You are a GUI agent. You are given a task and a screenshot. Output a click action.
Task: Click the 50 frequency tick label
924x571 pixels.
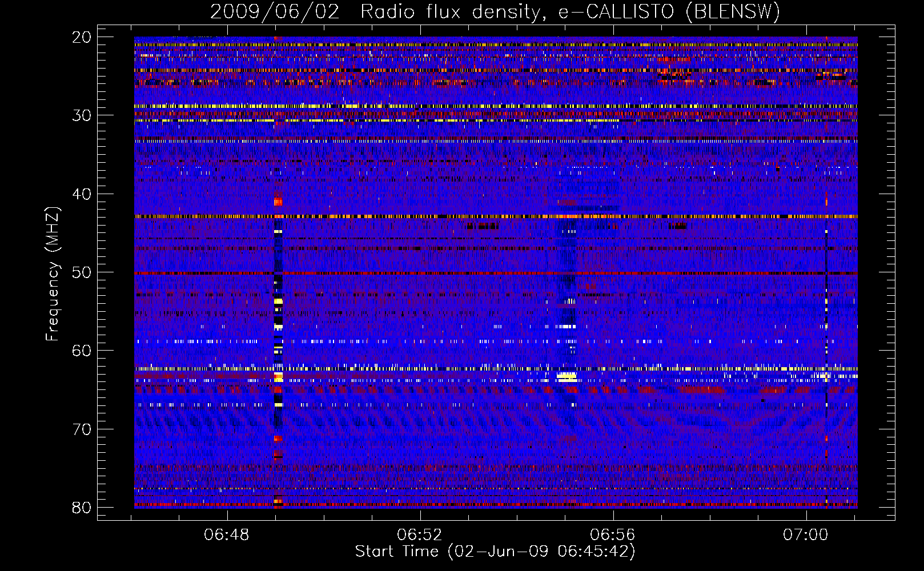82,272
